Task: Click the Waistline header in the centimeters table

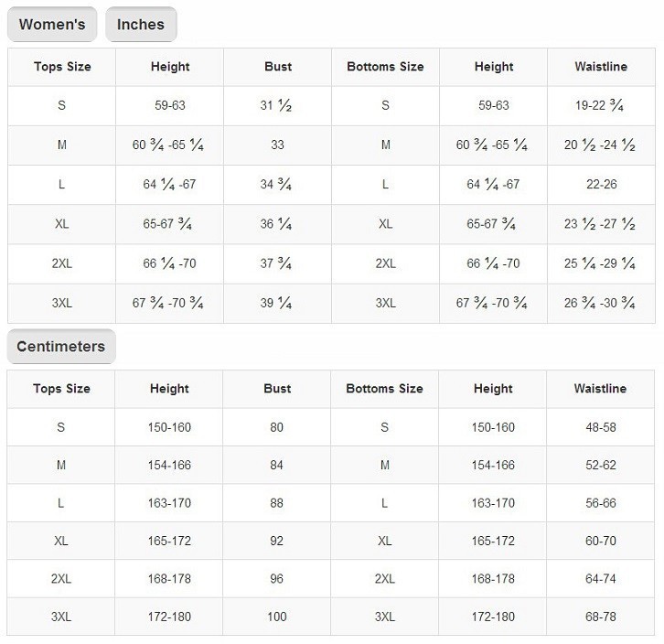Action: tap(600, 389)
